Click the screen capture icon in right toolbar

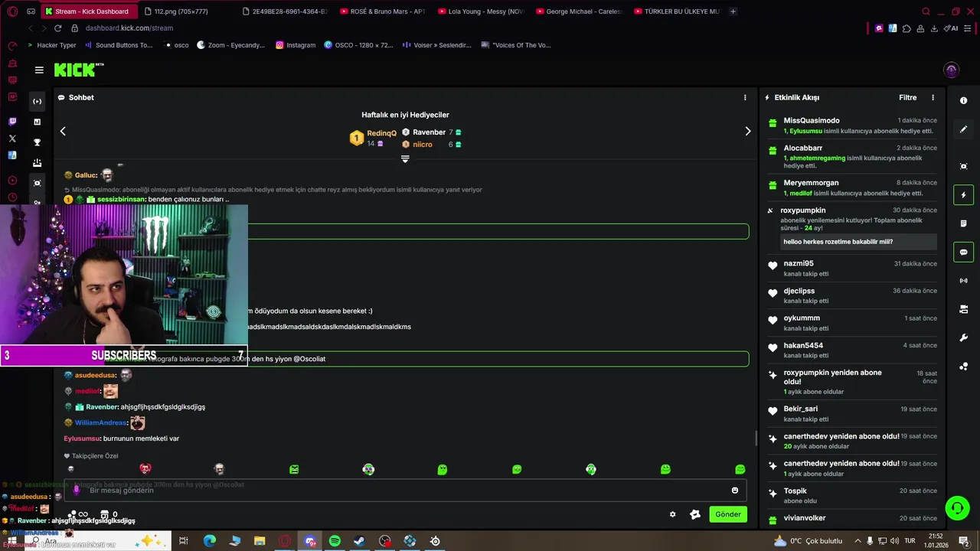pyautogui.click(x=963, y=166)
